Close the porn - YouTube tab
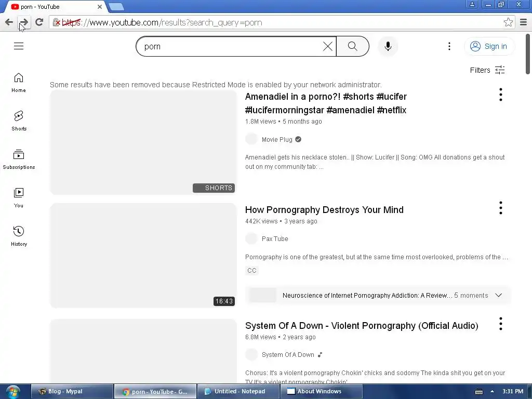 coord(100,7)
